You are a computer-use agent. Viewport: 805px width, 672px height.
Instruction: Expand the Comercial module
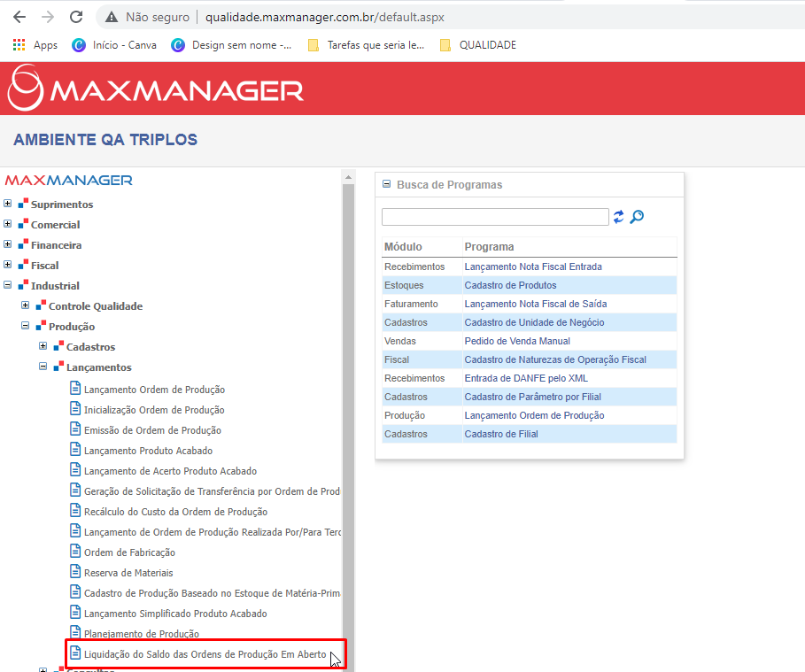coord(8,224)
